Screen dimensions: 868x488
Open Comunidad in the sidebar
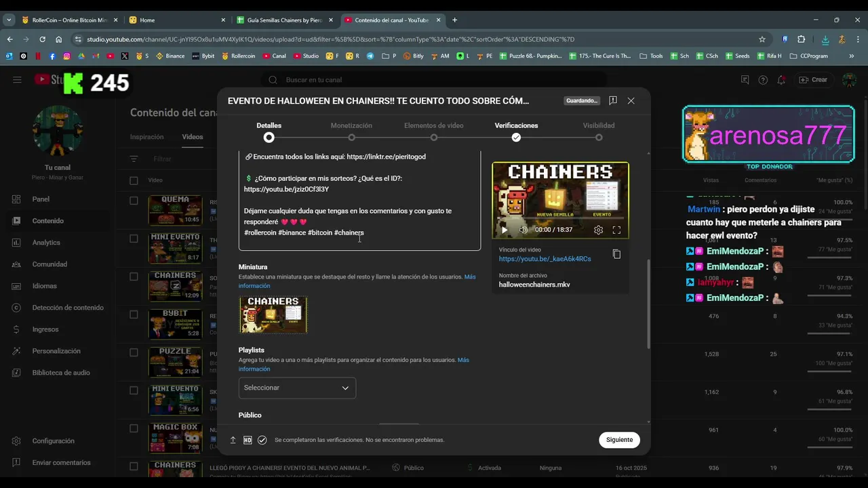click(50, 264)
